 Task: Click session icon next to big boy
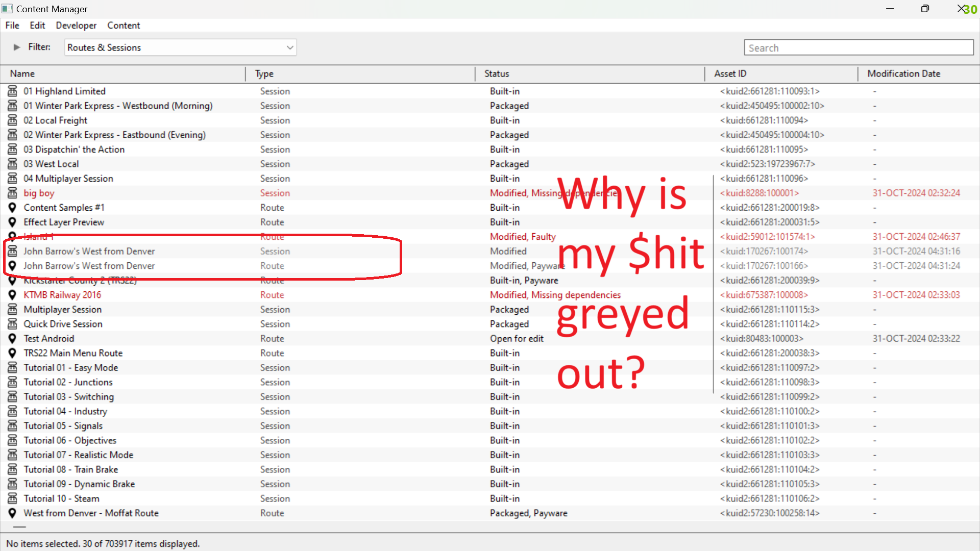pos(12,193)
